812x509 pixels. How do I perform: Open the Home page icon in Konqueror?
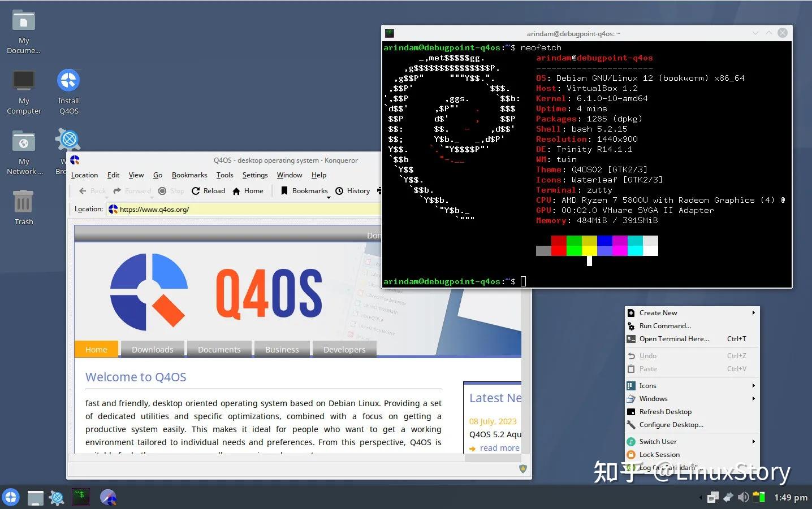click(236, 191)
